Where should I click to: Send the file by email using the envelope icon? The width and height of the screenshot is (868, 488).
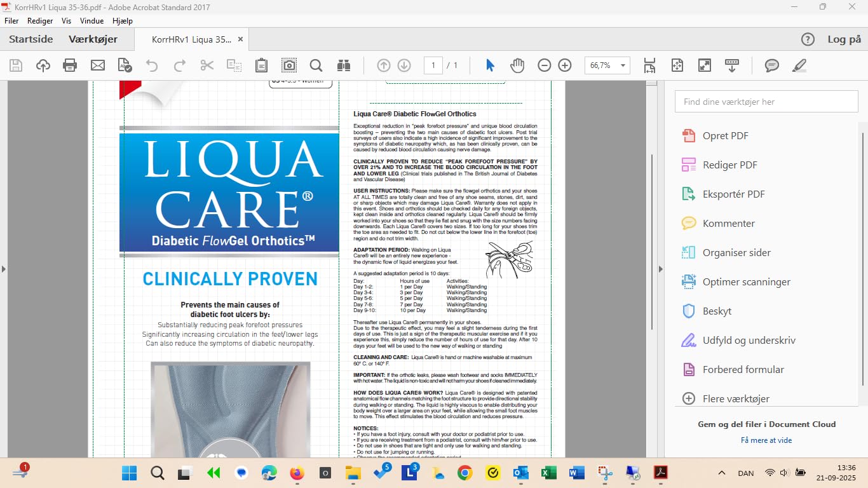pos(98,65)
